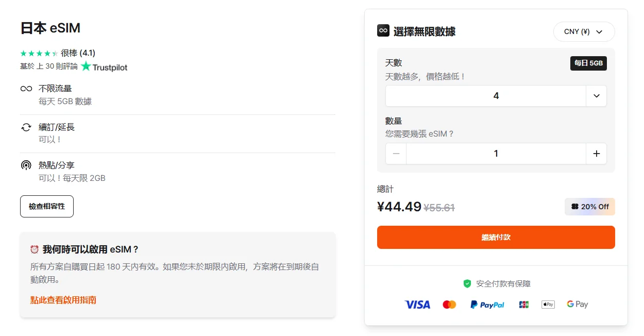Click the green security shield icon

[x=467, y=283]
